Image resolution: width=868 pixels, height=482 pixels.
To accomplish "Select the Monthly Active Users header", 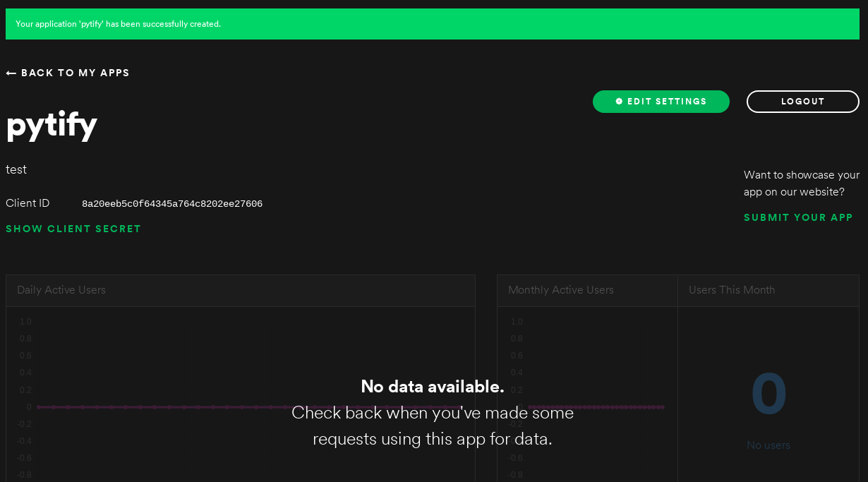I will tap(561, 290).
